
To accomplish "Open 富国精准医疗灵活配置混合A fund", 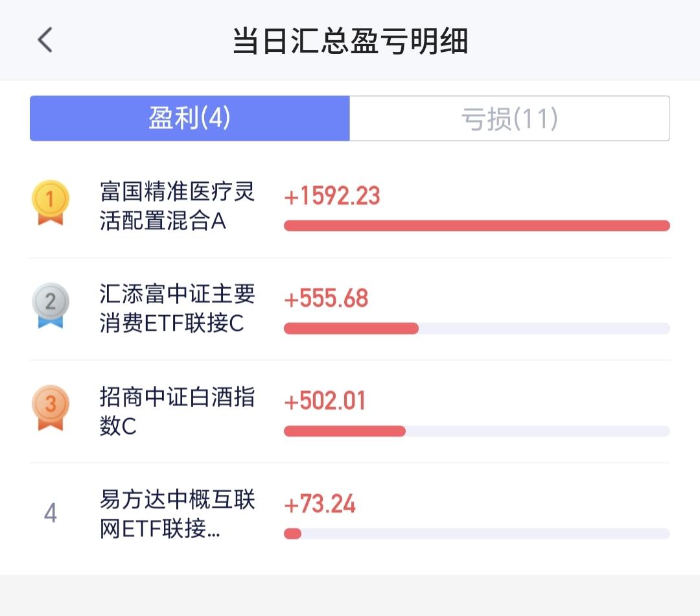I will pos(178,206).
